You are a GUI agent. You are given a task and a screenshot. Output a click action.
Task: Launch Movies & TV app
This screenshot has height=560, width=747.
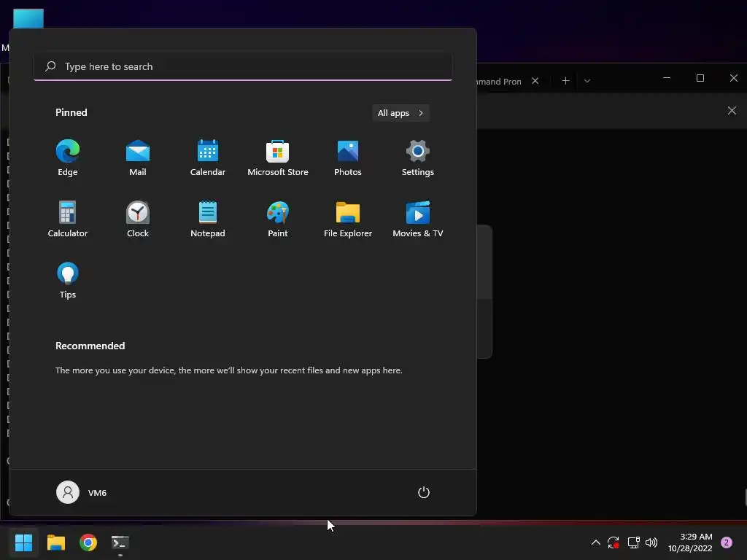[x=418, y=219]
